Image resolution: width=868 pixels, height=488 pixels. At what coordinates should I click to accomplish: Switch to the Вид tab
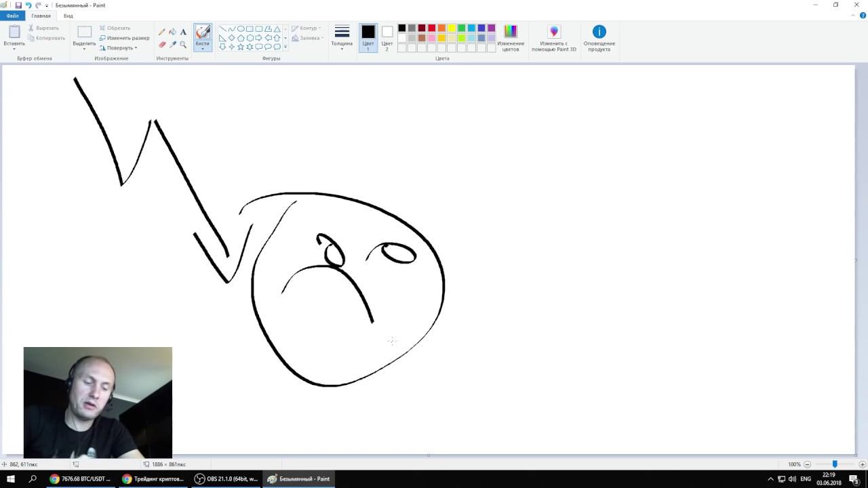coord(68,16)
